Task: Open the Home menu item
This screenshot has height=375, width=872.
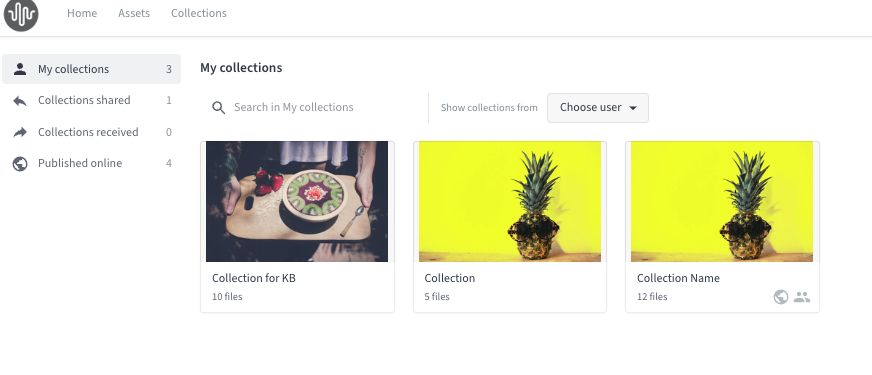Action: coord(82,13)
